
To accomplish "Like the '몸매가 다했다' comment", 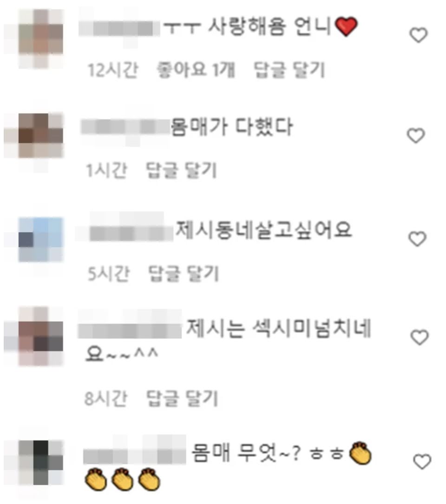I will point(416,135).
